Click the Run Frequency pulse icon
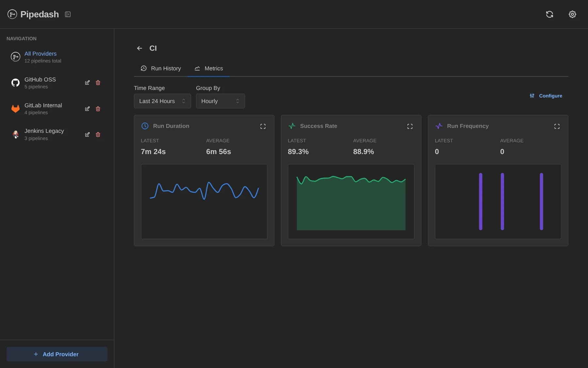Viewport: 588px width, 368px height. point(439,126)
